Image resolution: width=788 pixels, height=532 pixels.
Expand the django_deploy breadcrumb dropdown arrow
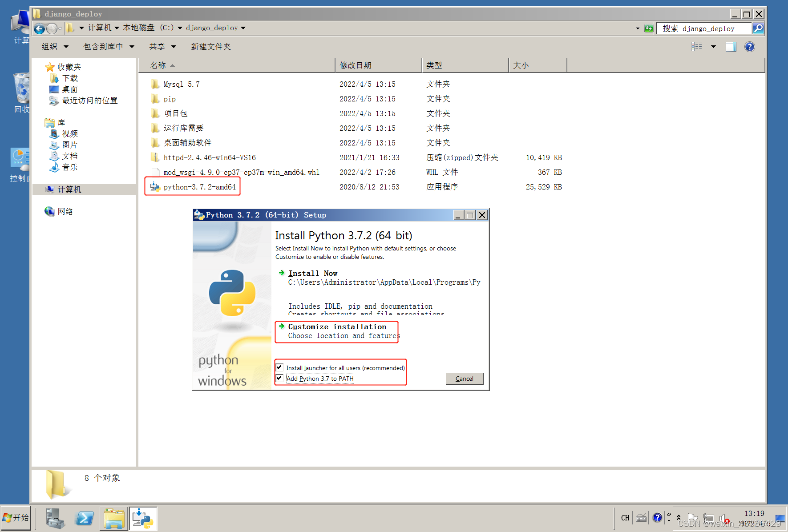tap(243, 28)
